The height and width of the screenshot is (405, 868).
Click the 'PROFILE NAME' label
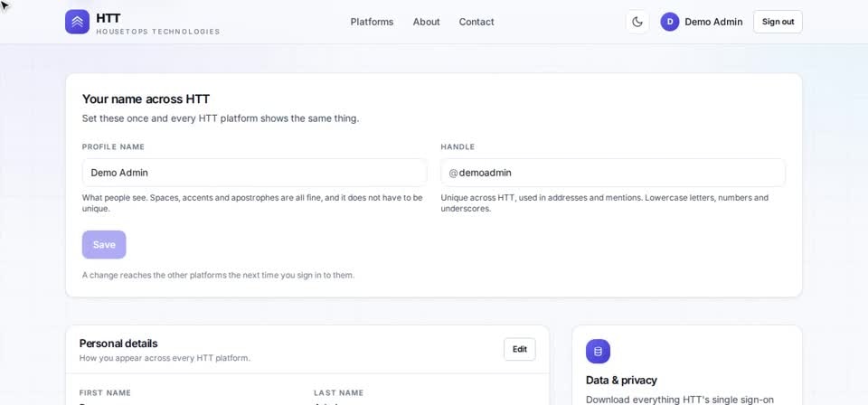[114, 146]
